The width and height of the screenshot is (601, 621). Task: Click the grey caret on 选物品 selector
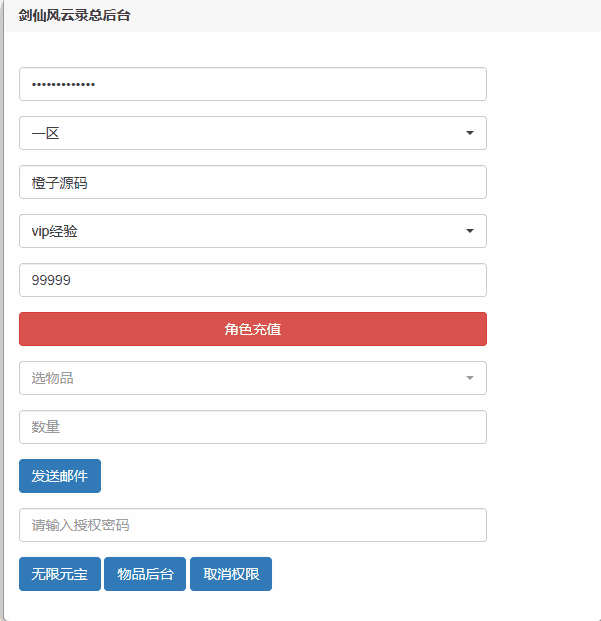coord(469,378)
